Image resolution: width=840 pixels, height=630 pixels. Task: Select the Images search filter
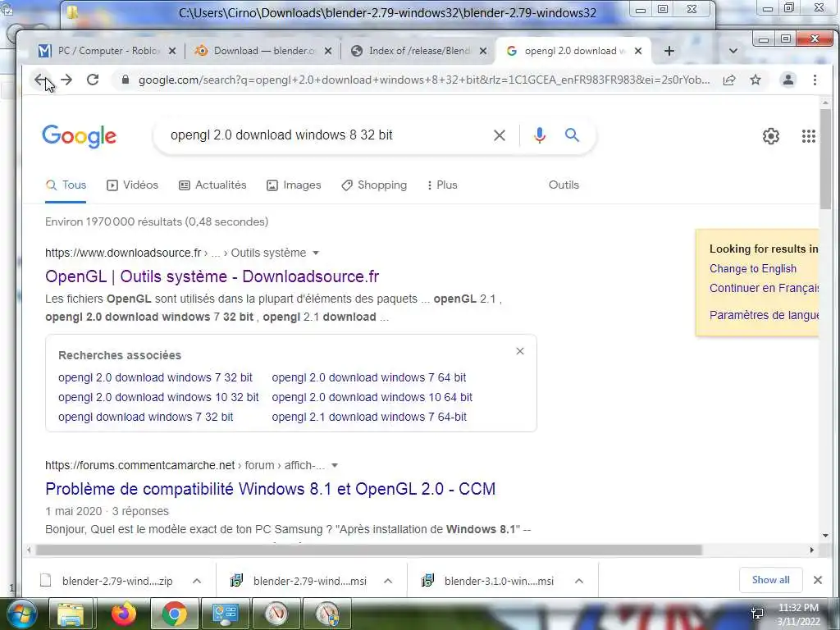[x=294, y=185]
